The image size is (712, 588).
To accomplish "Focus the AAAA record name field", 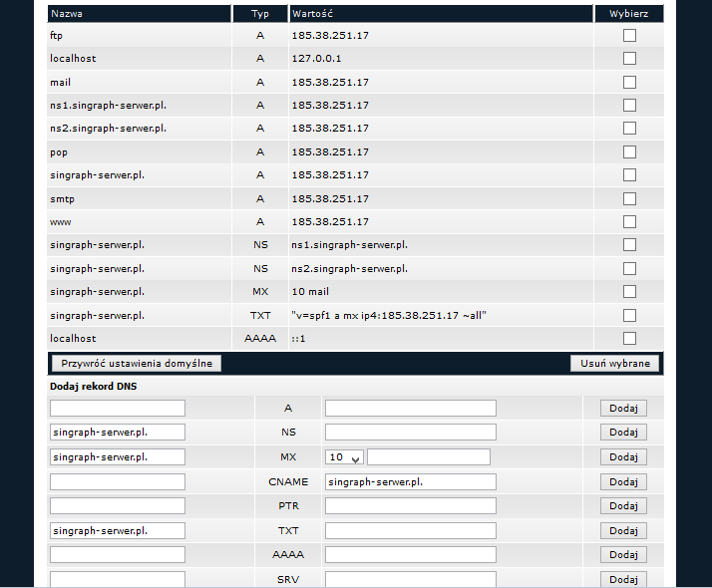I will pos(118,554).
